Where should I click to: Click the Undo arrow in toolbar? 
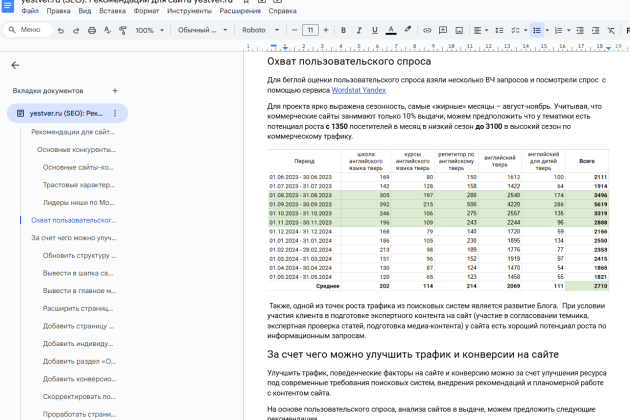61,30
